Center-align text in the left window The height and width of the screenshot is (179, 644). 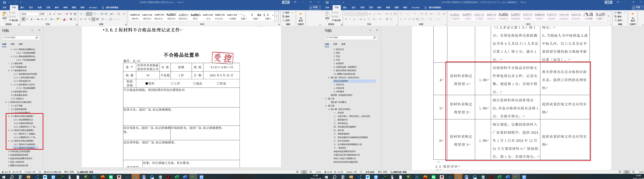point(85,19)
